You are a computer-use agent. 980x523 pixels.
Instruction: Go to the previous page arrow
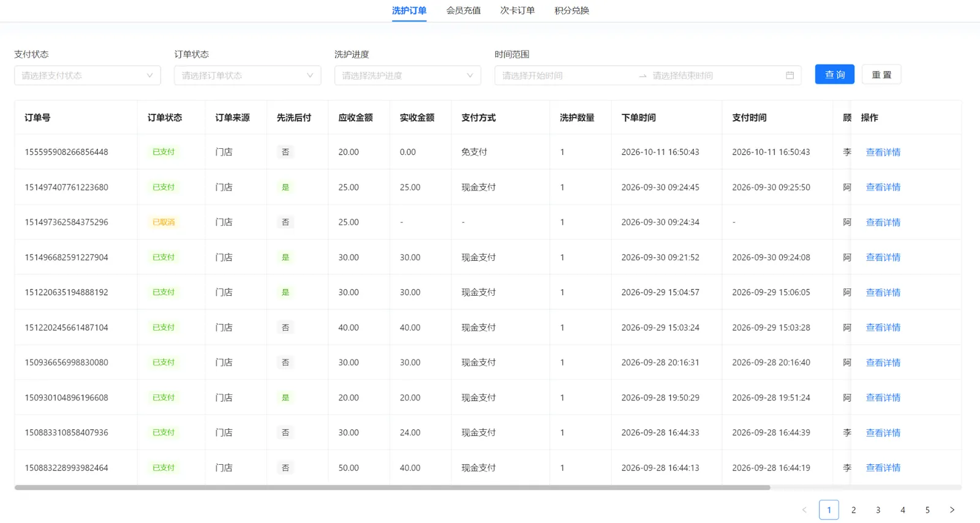804,510
